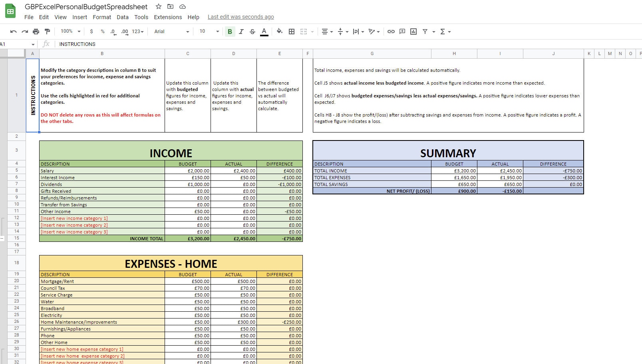Viewport: 642px width, 364px height.
Task: Open the Text color picker
Action: click(264, 31)
